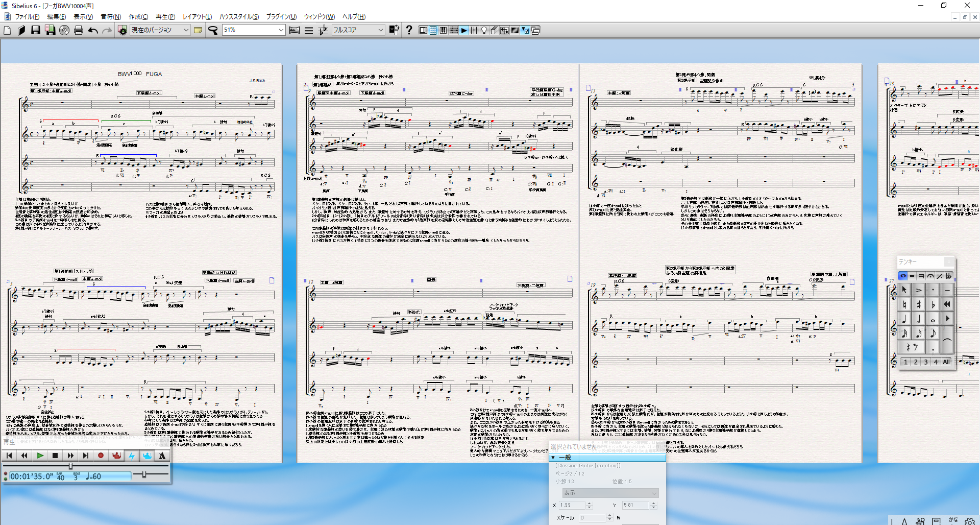Open the プラグイン(U) menu

pos(281,17)
